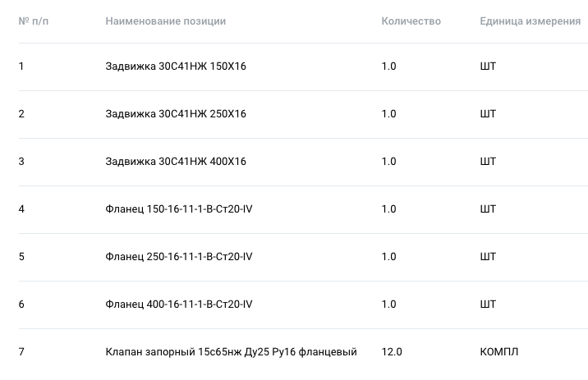The image size is (588, 380).
Task: Click the № п/п column header
Action: point(34,21)
